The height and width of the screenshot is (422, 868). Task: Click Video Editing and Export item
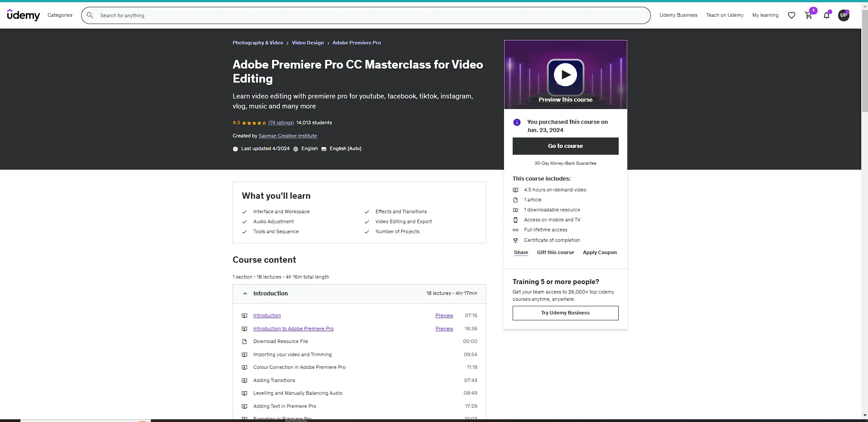click(403, 221)
